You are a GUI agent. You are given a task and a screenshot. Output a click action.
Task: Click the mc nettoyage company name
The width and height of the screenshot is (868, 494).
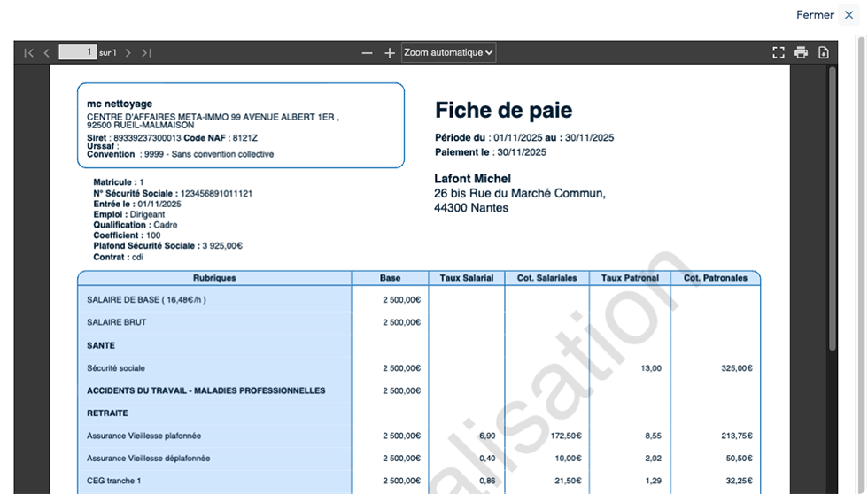[x=120, y=104]
